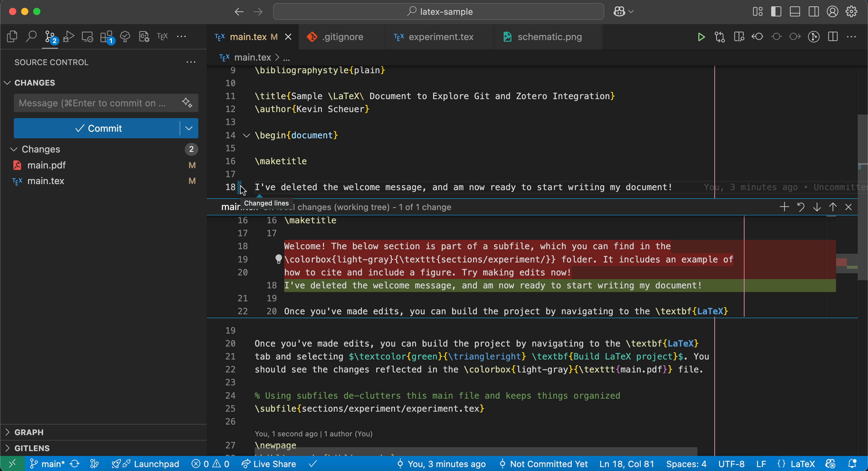The image size is (868, 471).
Task: Generate commit message with sparkle icon
Action: click(187, 103)
